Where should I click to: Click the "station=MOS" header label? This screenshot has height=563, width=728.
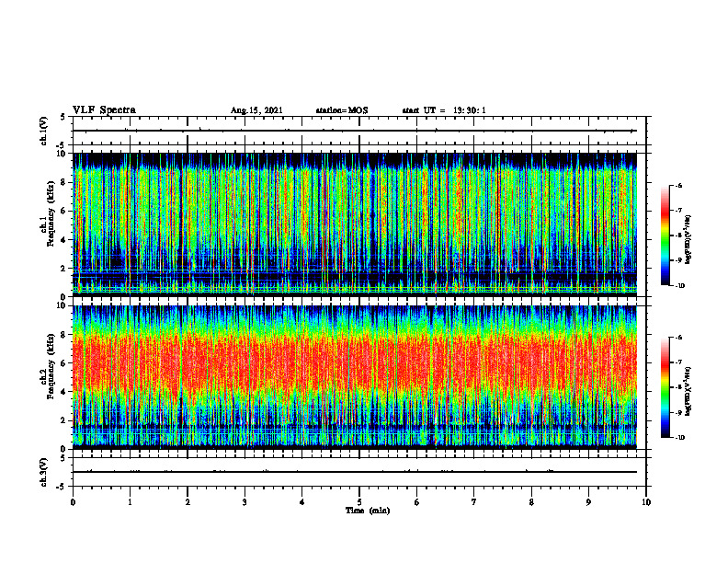click(x=342, y=110)
